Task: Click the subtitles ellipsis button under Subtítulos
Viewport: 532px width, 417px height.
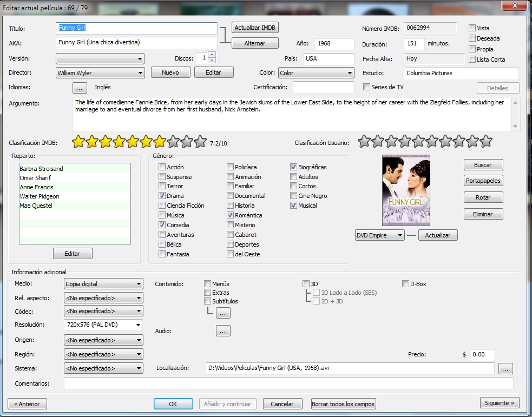Action: [x=223, y=313]
